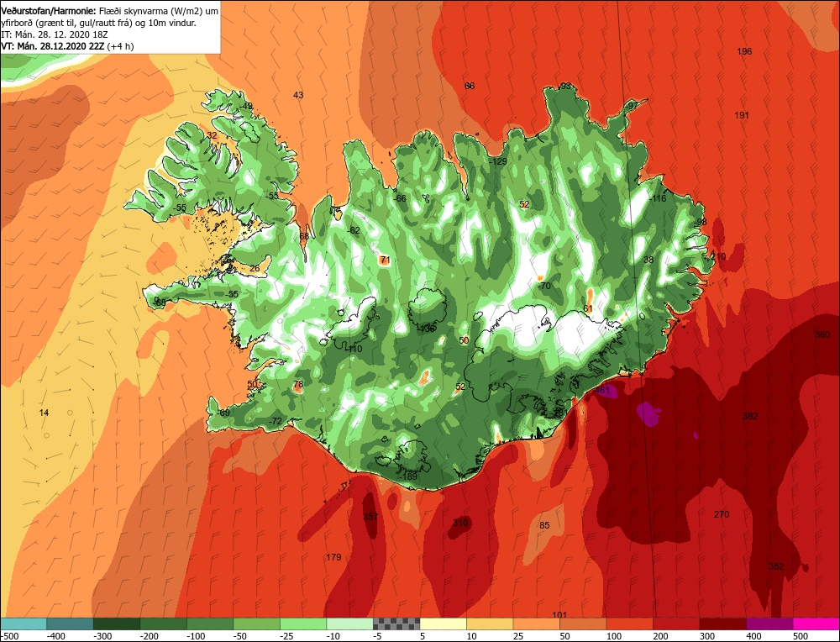The image size is (840, 642).
Task: Click the 'VT: Mán. 28.12.2020 22Z' valid time
Action: click(x=53, y=46)
